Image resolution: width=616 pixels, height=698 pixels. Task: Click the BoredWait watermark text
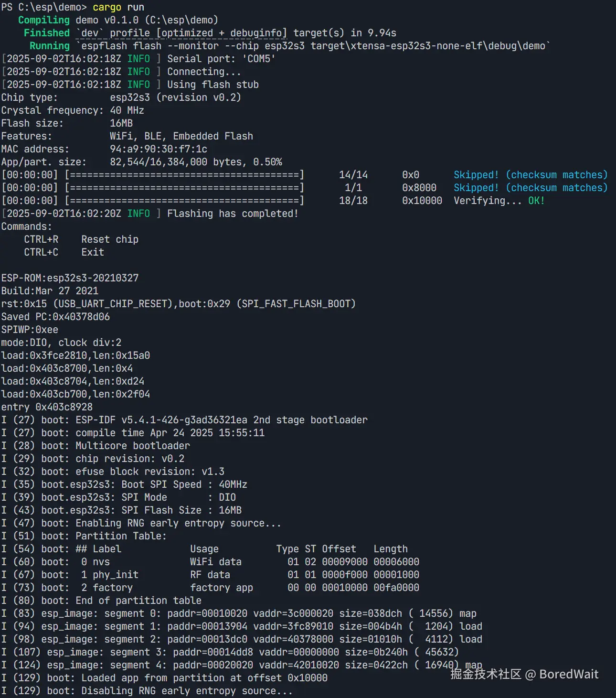(568, 674)
